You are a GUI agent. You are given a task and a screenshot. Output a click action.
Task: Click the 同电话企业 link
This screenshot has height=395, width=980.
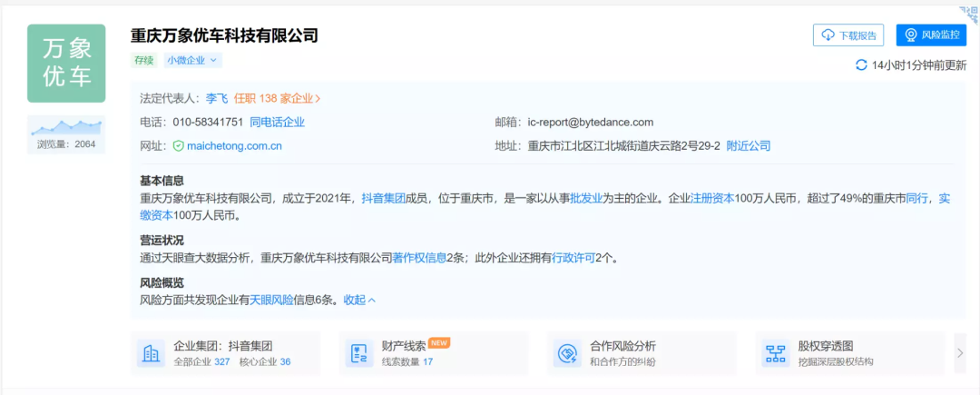[x=277, y=122]
